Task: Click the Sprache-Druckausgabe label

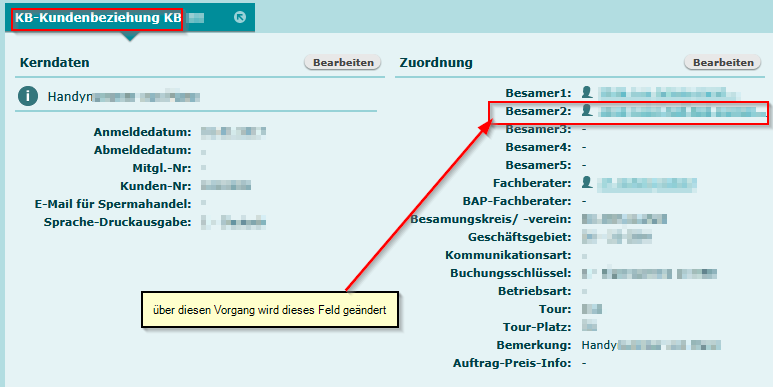Action: (x=117, y=222)
